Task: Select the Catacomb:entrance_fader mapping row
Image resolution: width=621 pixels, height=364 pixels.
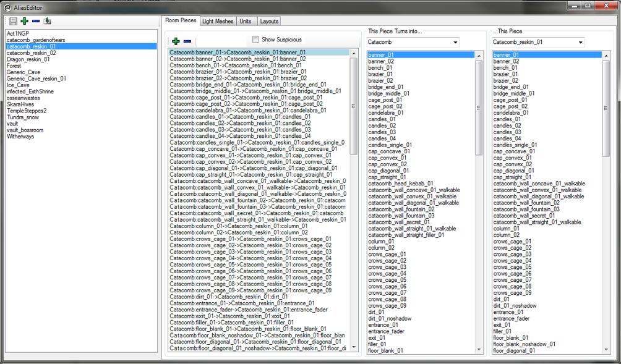Action: pos(259,310)
